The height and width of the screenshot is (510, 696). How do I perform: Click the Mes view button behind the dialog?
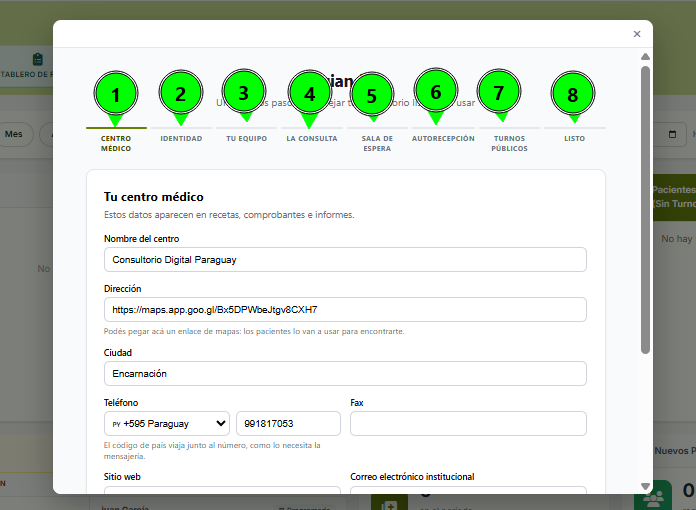click(x=14, y=134)
